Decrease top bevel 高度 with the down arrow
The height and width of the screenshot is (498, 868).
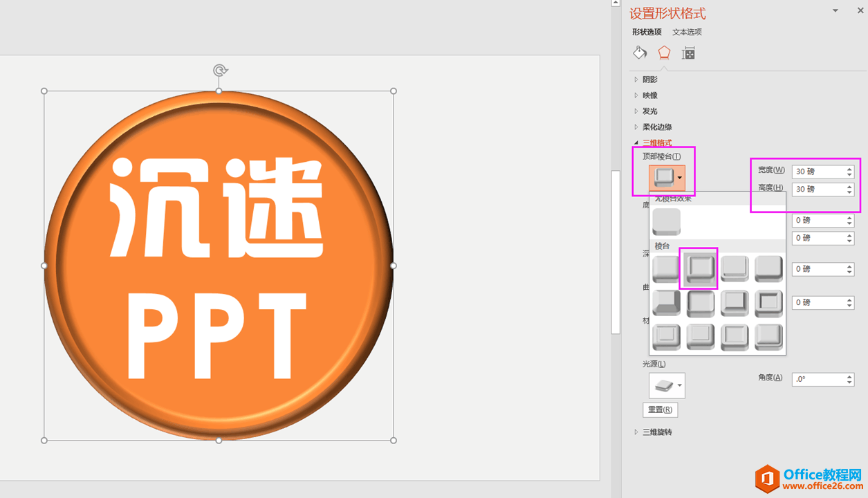click(x=850, y=193)
